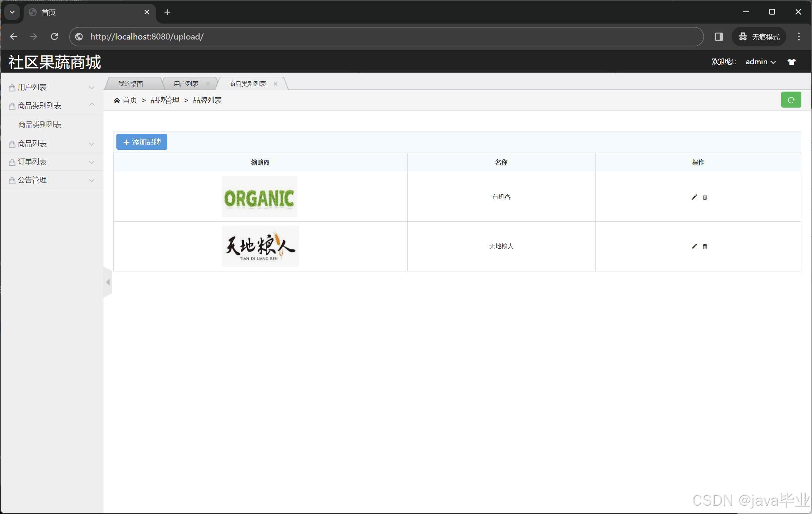Click the site info icon in address bar
The image size is (812, 514).
click(79, 36)
